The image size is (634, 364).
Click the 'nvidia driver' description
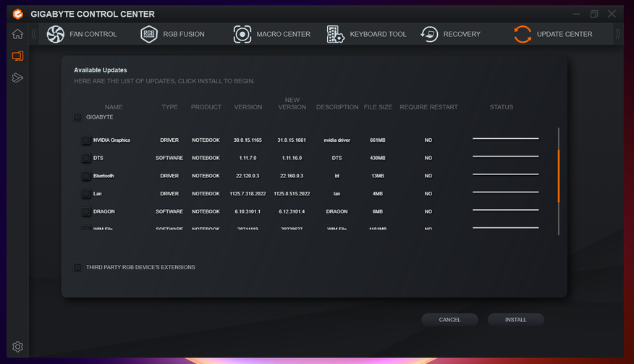tap(337, 140)
